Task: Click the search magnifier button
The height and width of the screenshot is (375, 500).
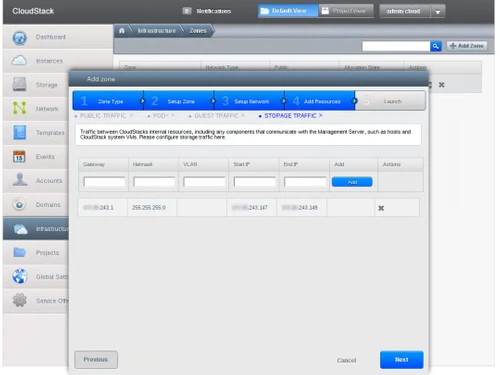Action: 436,46
